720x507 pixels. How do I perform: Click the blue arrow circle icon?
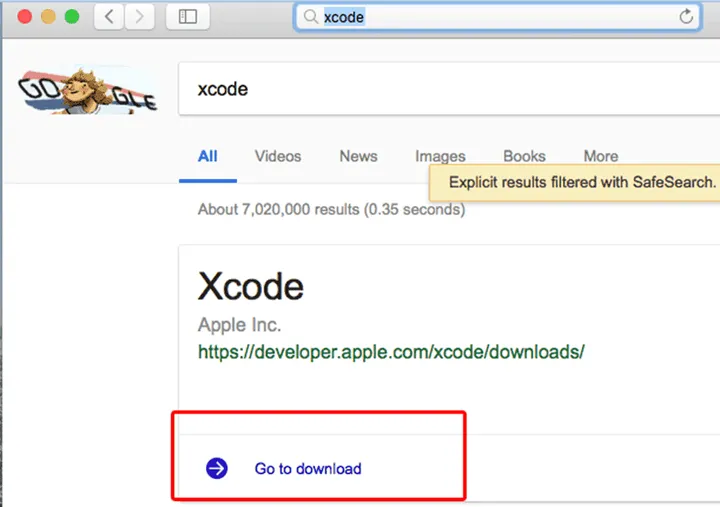pyautogui.click(x=217, y=468)
